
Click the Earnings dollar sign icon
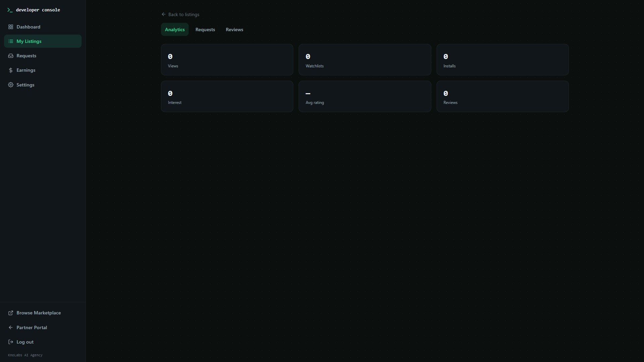pos(11,70)
